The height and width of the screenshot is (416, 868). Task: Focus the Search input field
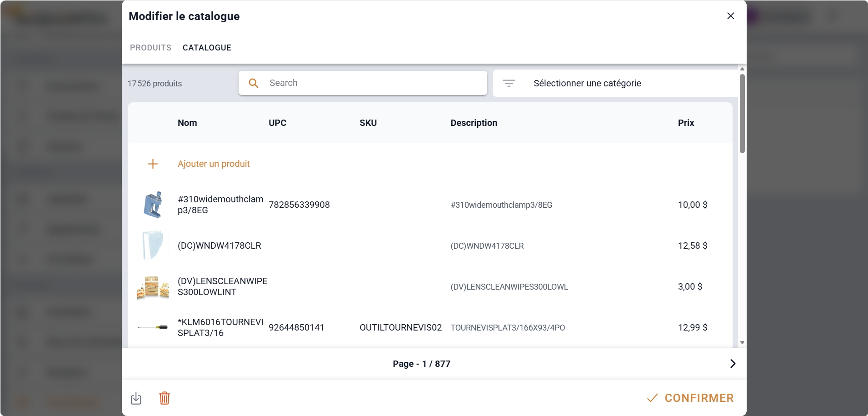(x=363, y=83)
